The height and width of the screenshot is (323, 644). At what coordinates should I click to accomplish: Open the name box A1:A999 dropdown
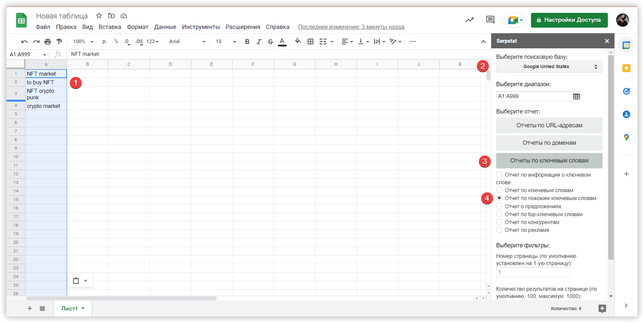click(x=44, y=55)
